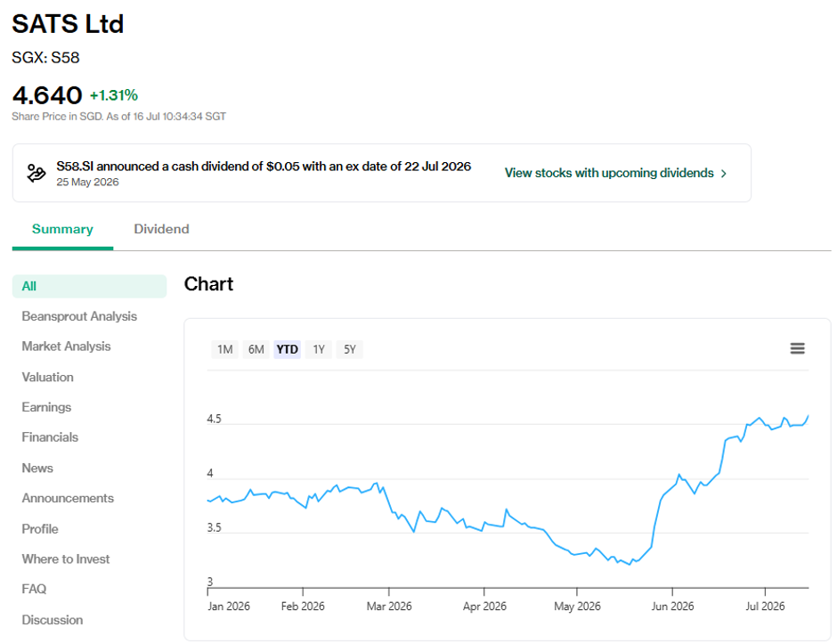Go to the Profile section
Viewport: 837px width, 644px height.
pos(40,529)
